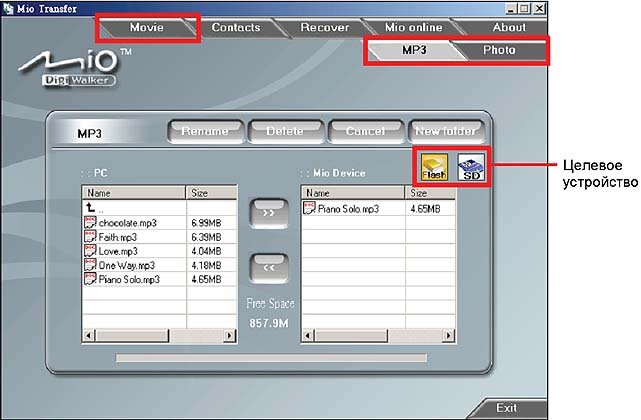Go up one folder in PC list

click(90, 208)
